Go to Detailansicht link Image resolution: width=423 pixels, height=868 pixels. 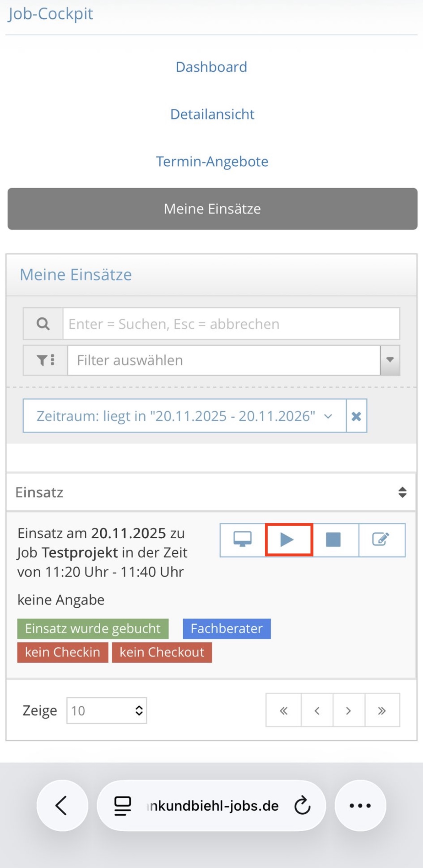(x=212, y=114)
